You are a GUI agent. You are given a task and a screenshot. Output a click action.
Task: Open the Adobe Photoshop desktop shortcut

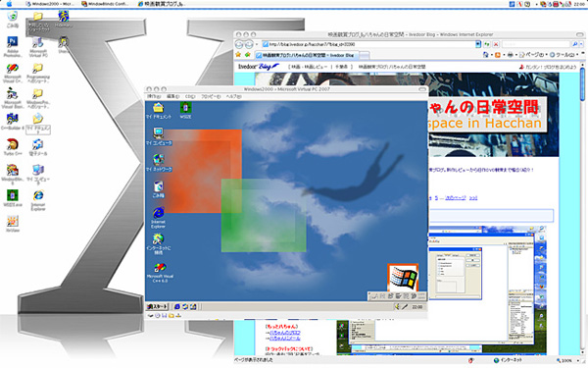(x=13, y=46)
